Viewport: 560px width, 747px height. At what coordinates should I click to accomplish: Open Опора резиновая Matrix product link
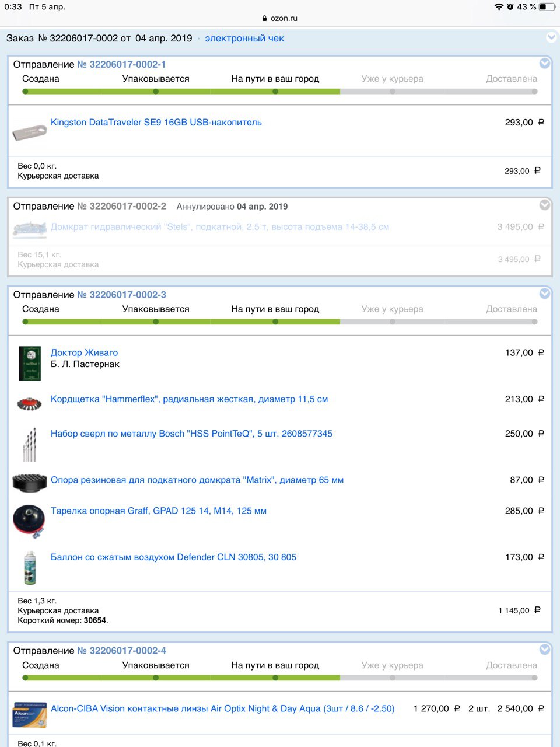[x=197, y=480]
